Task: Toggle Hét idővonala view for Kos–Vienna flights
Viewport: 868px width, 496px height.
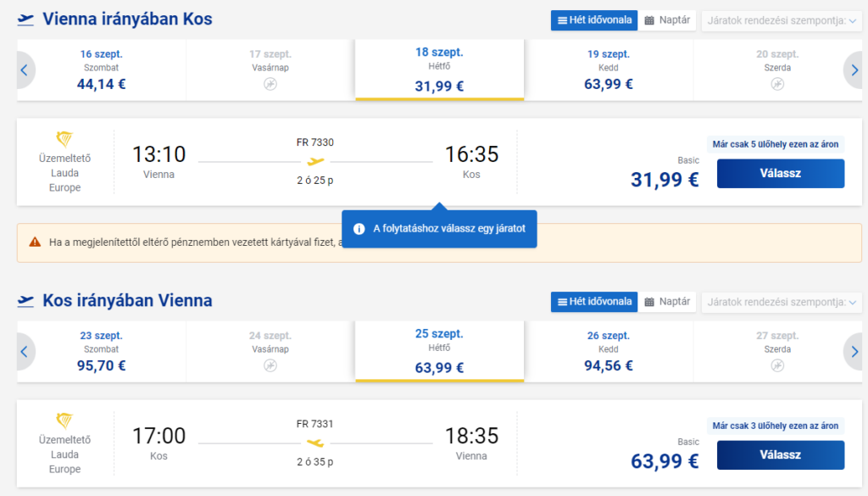Action: [594, 302]
